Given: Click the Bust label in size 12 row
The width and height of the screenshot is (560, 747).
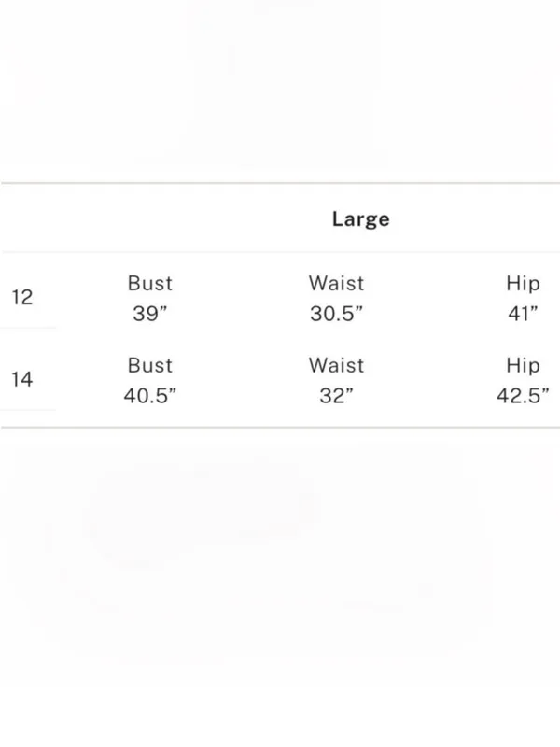Looking at the screenshot, I should coord(150,284).
